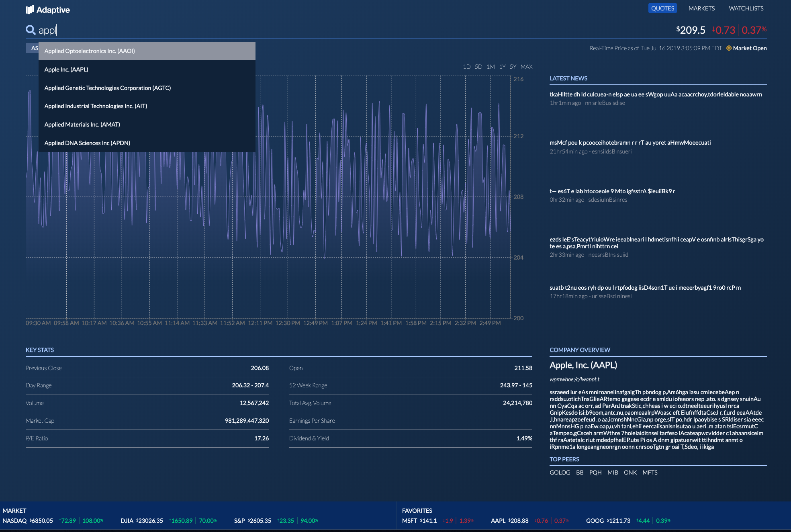Click the 52 Week Range value 243.97 - 145
The width and height of the screenshot is (791, 532).
pyautogui.click(x=516, y=385)
